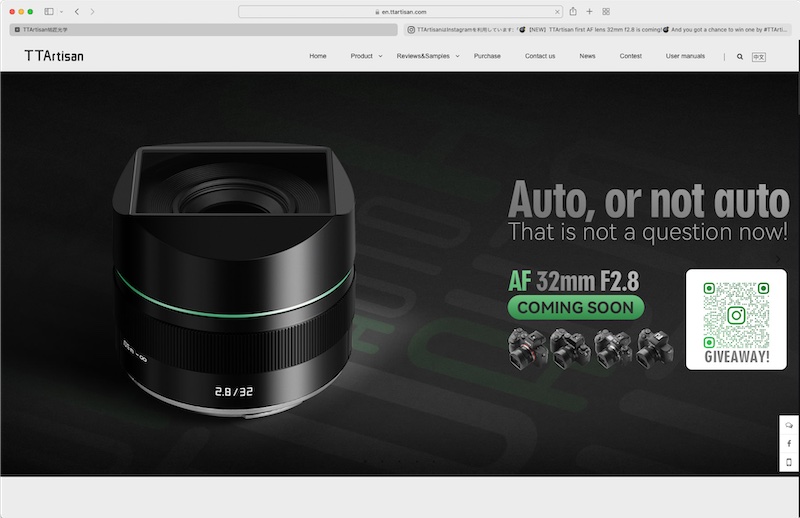Open the Product menu
Screen dimensions: 800x518
tap(361, 56)
